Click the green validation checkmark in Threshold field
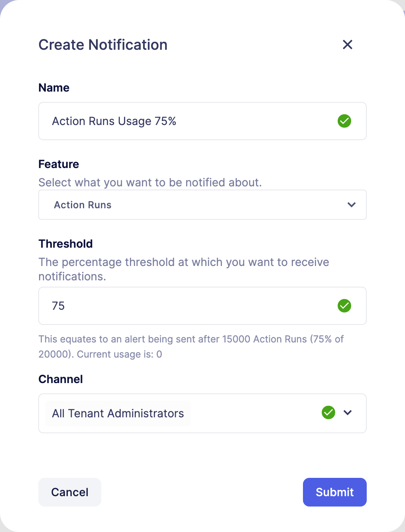Image resolution: width=405 pixels, height=532 pixels. click(x=344, y=306)
